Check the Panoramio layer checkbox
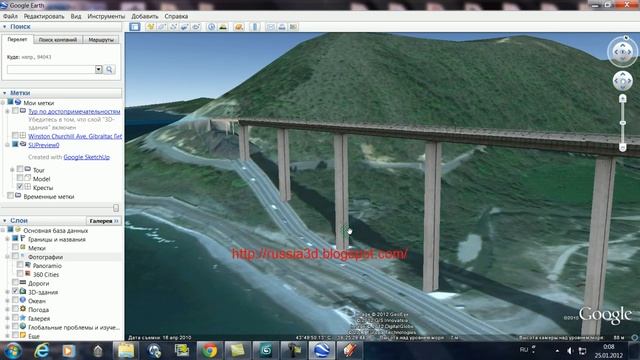This screenshot has height=360, width=640. point(20,265)
